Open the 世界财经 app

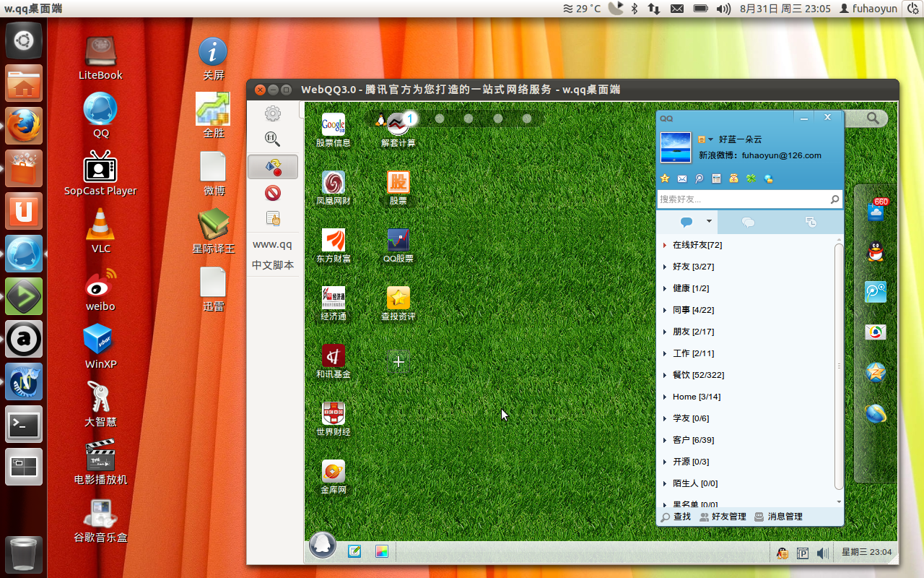coord(334,413)
